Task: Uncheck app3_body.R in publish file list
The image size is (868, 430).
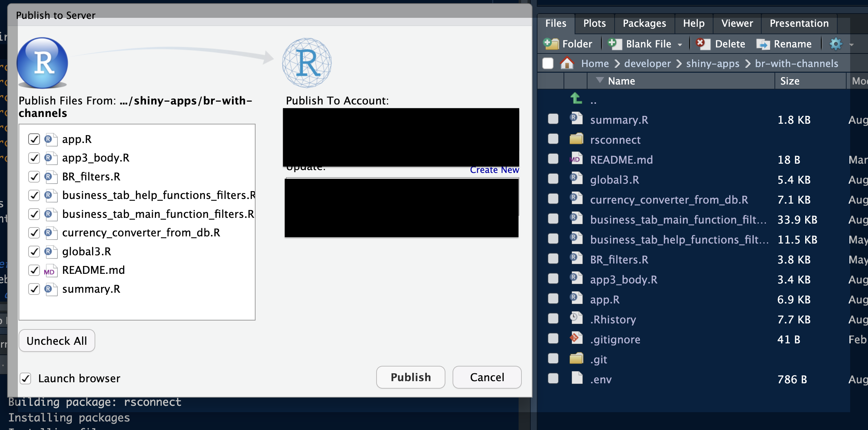Action: coord(34,158)
